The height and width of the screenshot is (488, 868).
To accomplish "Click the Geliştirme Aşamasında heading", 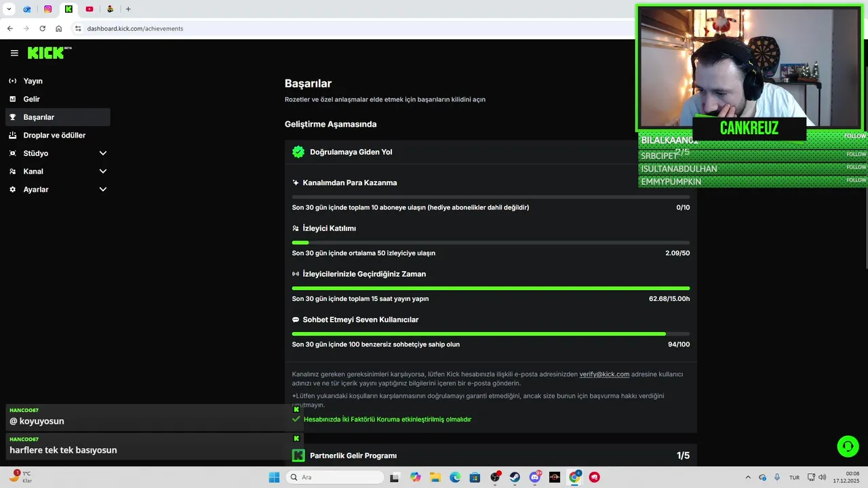I will pos(330,124).
